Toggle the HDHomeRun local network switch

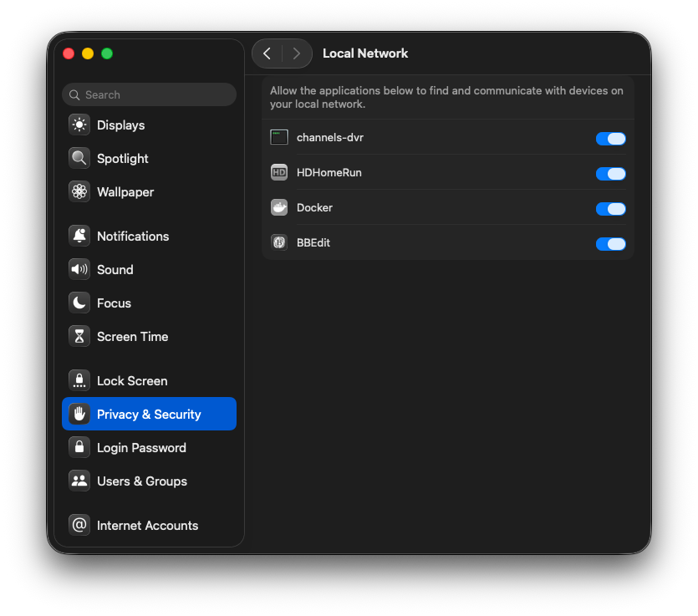coord(610,174)
